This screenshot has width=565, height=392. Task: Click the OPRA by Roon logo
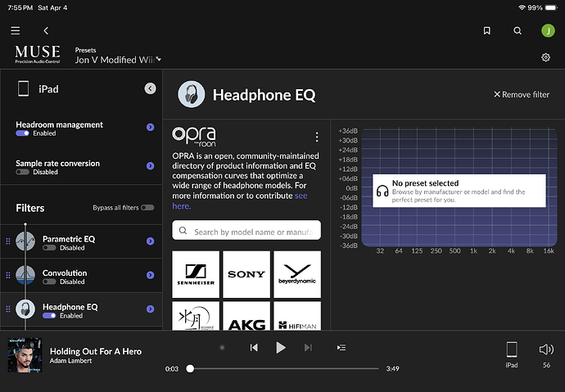click(x=194, y=137)
